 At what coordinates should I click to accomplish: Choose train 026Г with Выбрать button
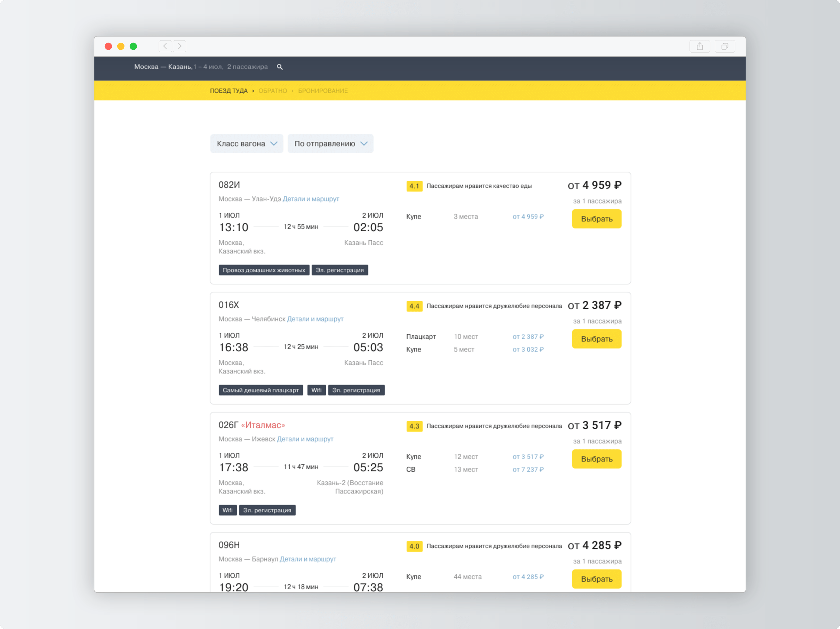[597, 459]
